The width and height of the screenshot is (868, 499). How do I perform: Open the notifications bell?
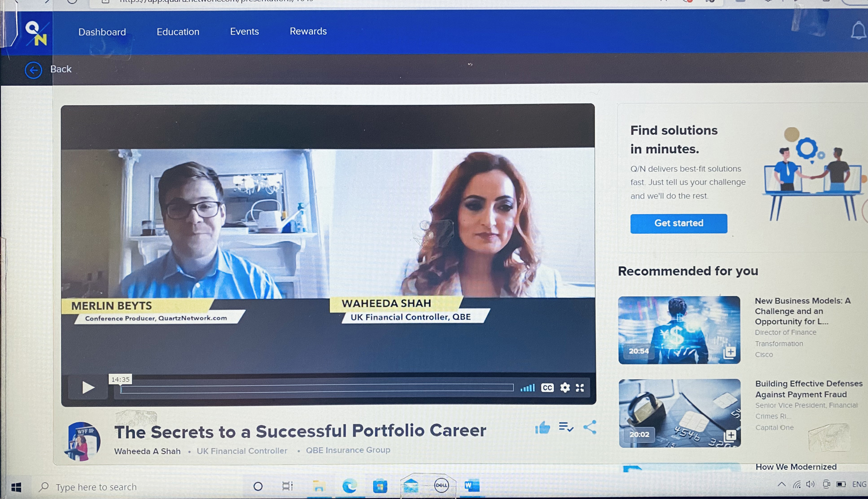[858, 31]
